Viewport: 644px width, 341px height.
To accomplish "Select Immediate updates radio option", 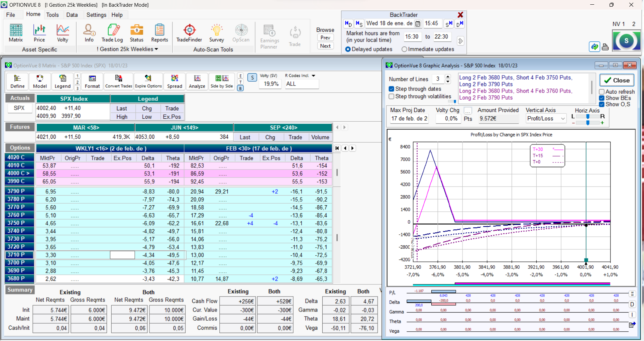I will click(x=404, y=49).
